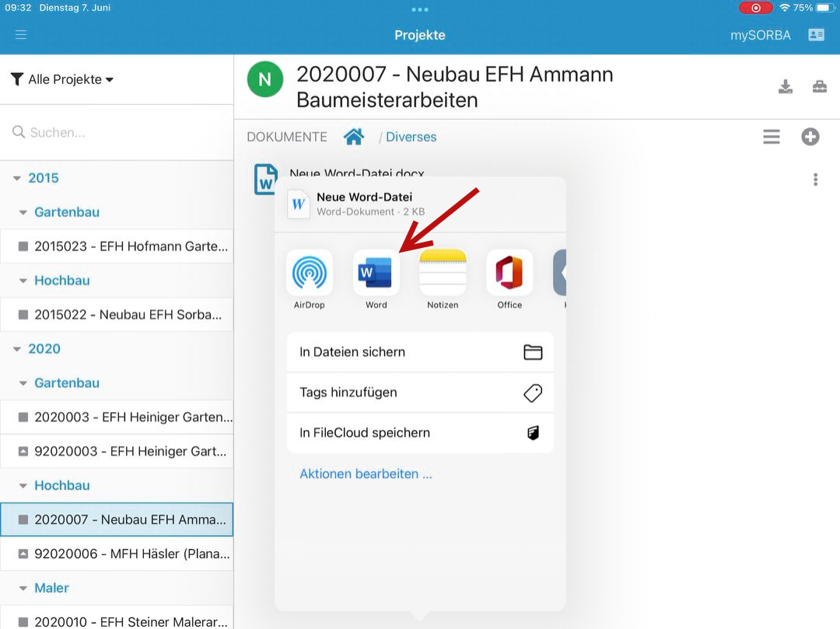The width and height of the screenshot is (840, 629).
Task: Open the three-dot menu for the Word file
Action: [x=815, y=180]
